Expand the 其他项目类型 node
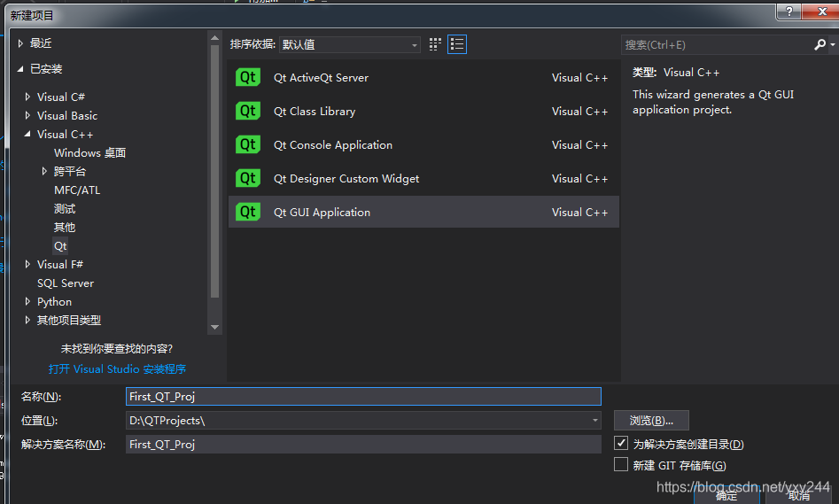 pos(27,320)
